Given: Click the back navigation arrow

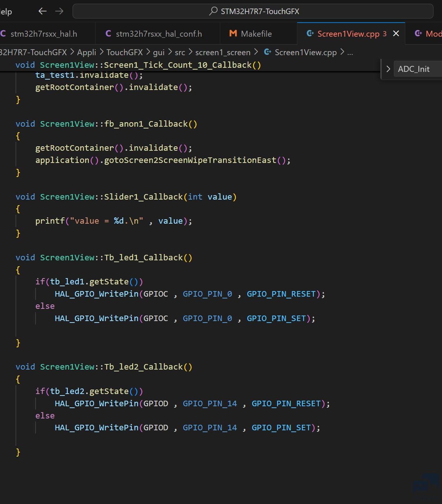Looking at the screenshot, I should pos(43,11).
